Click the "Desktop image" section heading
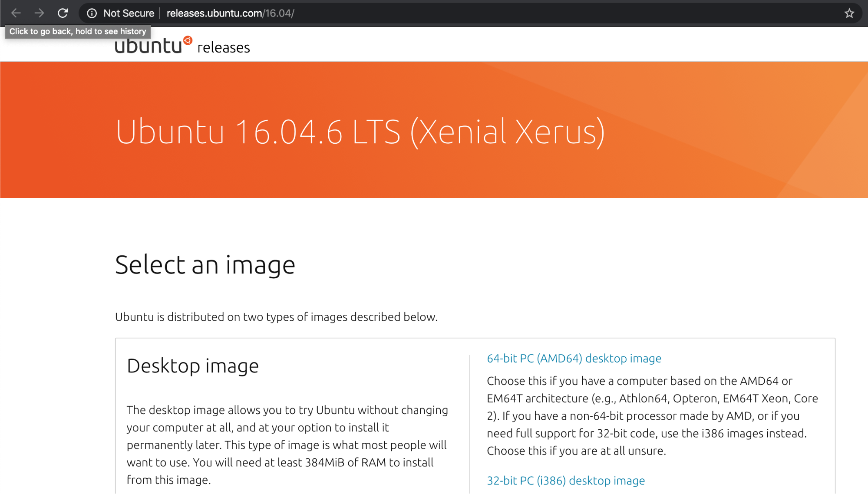The height and width of the screenshot is (494, 868). 193,366
